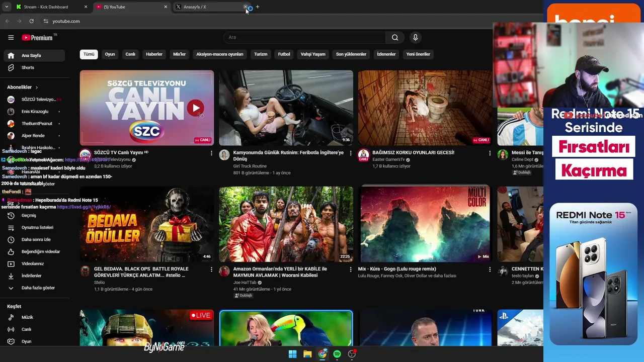Select the İzlenenler filter chip

[x=386, y=54]
